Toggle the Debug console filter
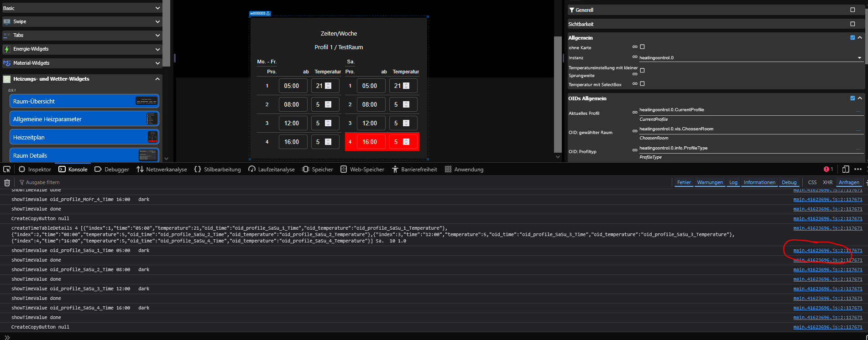The width and height of the screenshot is (868, 340). click(x=789, y=182)
